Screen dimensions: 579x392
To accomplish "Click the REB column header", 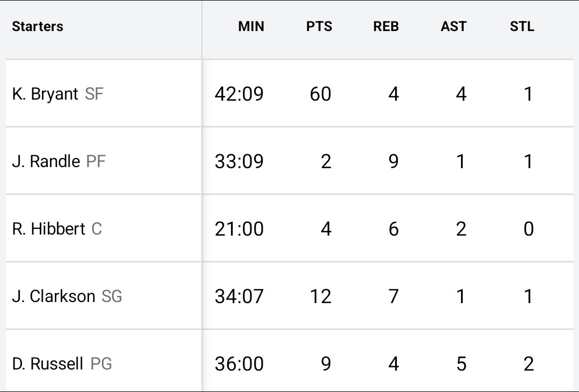I will point(386,27).
